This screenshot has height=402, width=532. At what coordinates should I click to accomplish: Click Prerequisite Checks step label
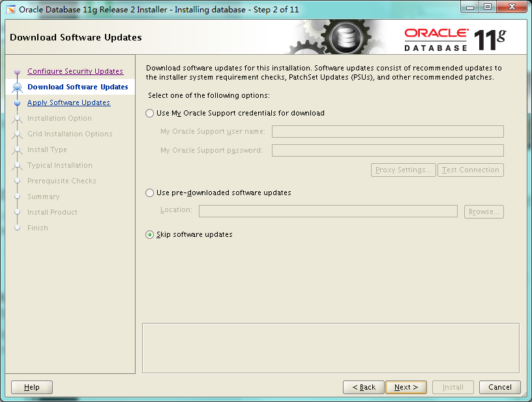[x=62, y=181]
